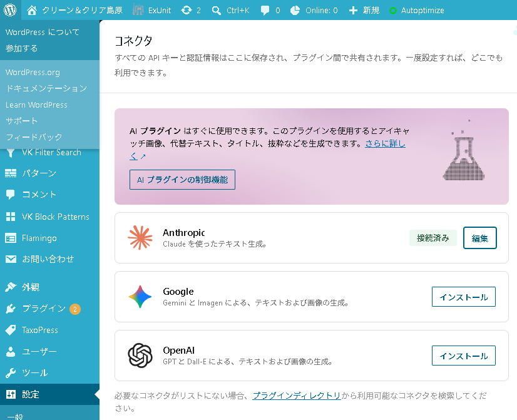Click the ツール wrench icon
Image resolution: width=517 pixels, height=420 pixels.
click(11, 373)
